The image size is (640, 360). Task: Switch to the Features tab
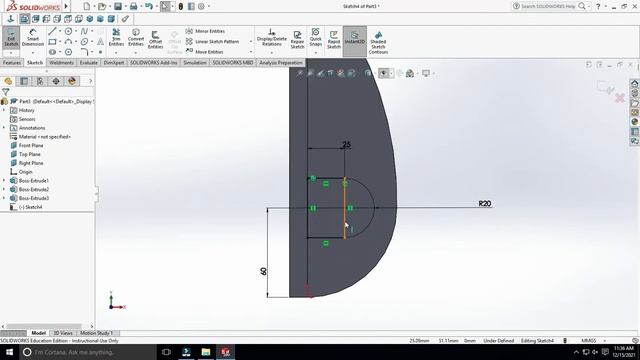tap(12, 62)
